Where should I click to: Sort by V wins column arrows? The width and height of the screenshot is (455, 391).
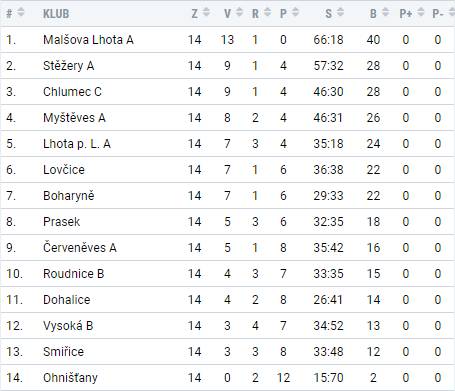(239, 12)
